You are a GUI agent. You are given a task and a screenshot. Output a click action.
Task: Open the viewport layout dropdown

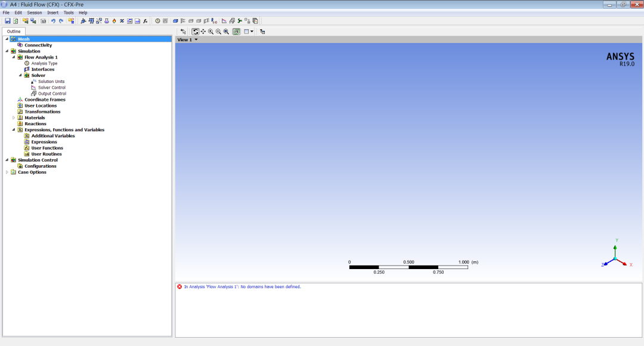tap(252, 32)
